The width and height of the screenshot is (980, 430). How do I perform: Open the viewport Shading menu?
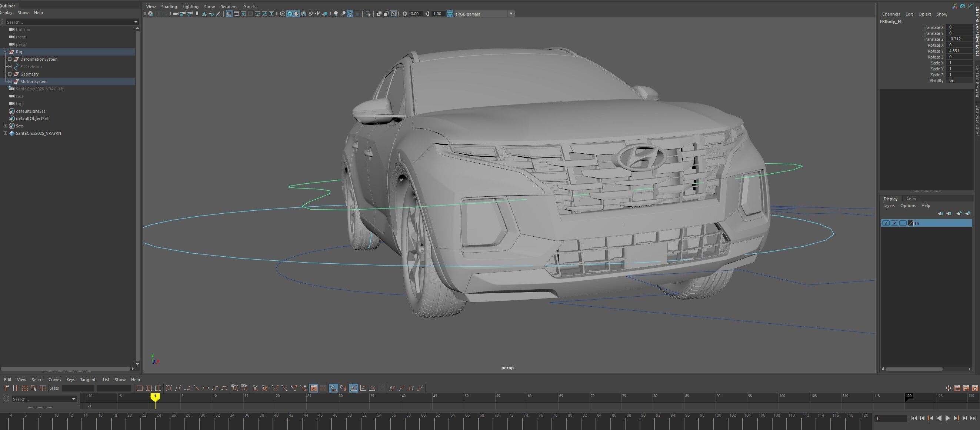point(169,6)
